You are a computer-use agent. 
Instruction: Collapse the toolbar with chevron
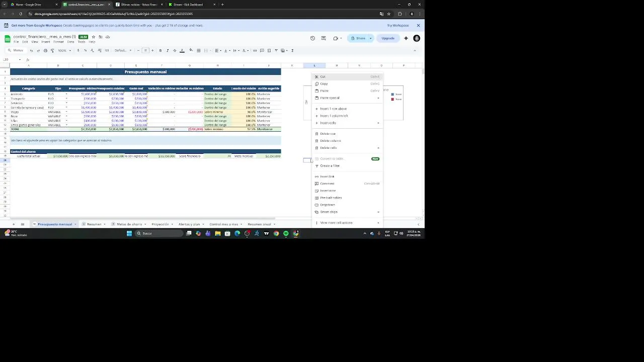[415, 50]
